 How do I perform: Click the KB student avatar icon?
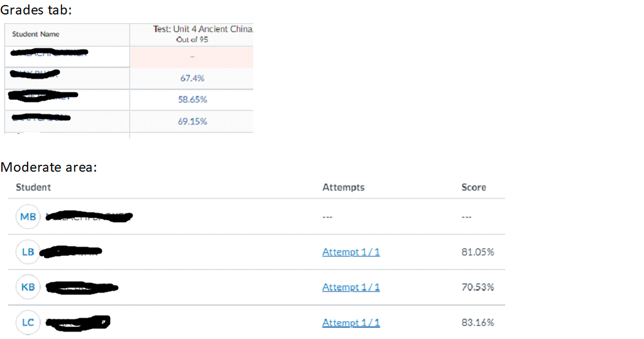[x=28, y=287]
